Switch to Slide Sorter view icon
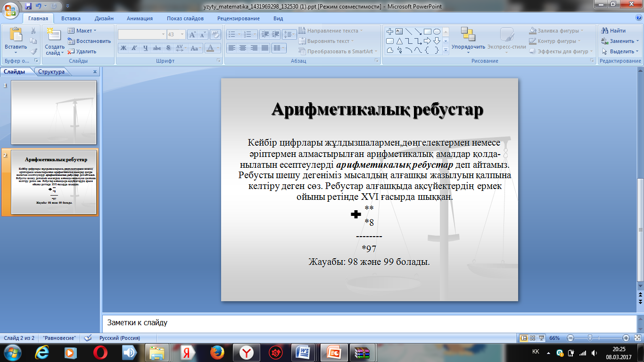Image resolution: width=644 pixels, height=362 pixels. [x=532, y=338]
